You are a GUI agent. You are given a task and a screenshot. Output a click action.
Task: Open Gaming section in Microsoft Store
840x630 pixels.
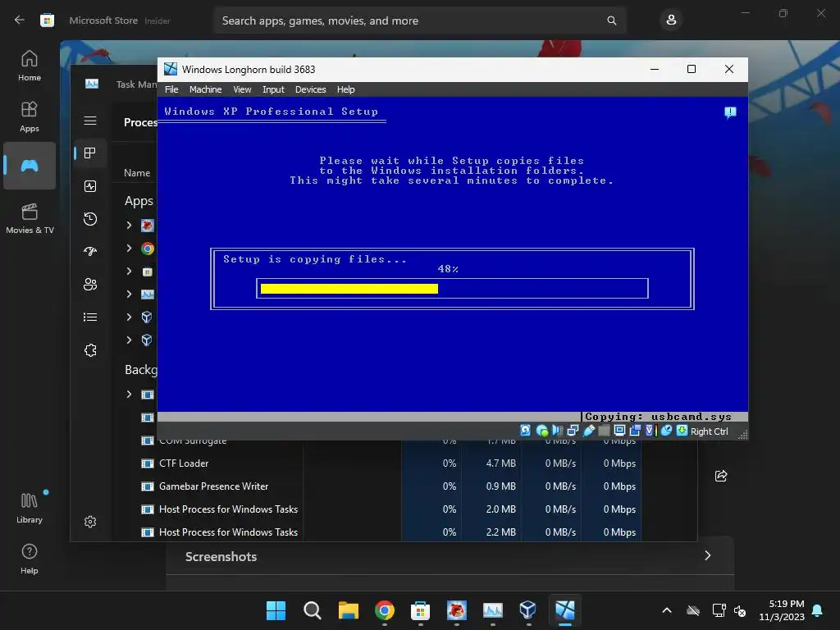click(x=30, y=166)
